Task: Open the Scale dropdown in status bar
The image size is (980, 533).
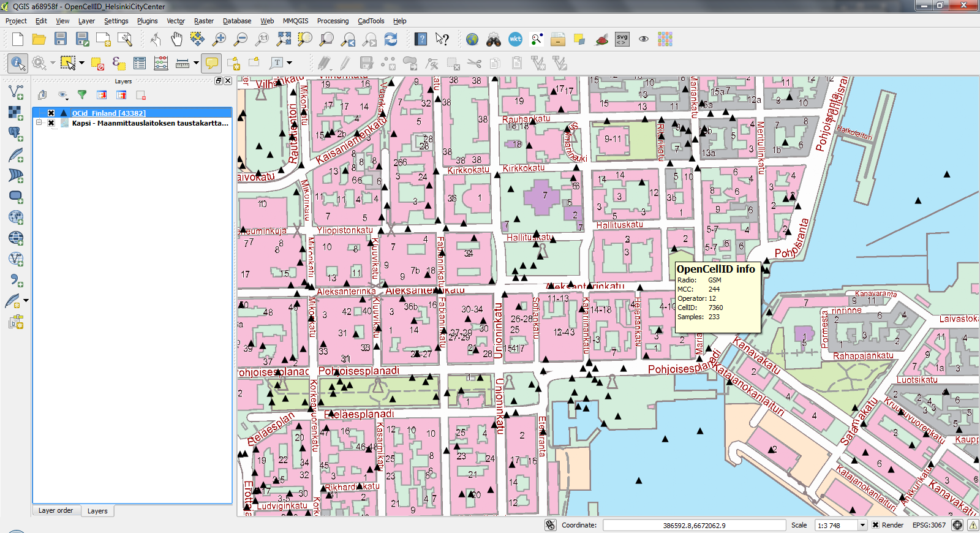Action: [862, 525]
